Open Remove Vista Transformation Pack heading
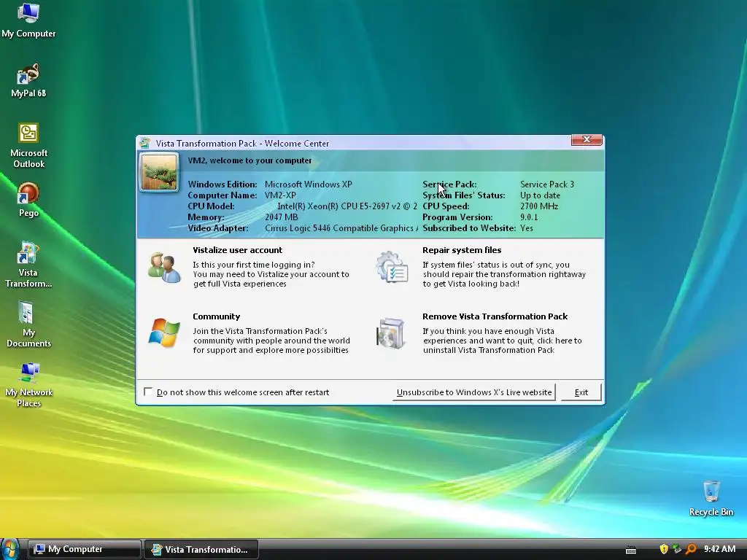 click(495, 316)
